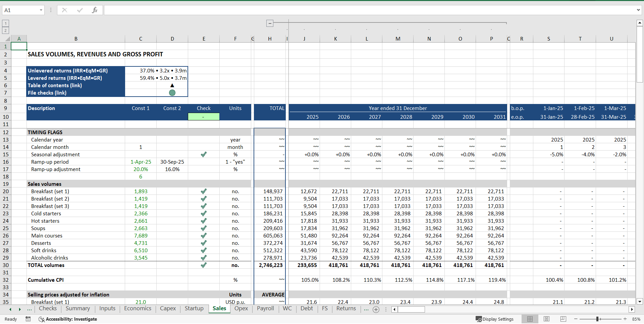The width and height of the screenshot is (644, 324).
Task: Open Display Settings in status bar
Action: [x=495, y=319]
